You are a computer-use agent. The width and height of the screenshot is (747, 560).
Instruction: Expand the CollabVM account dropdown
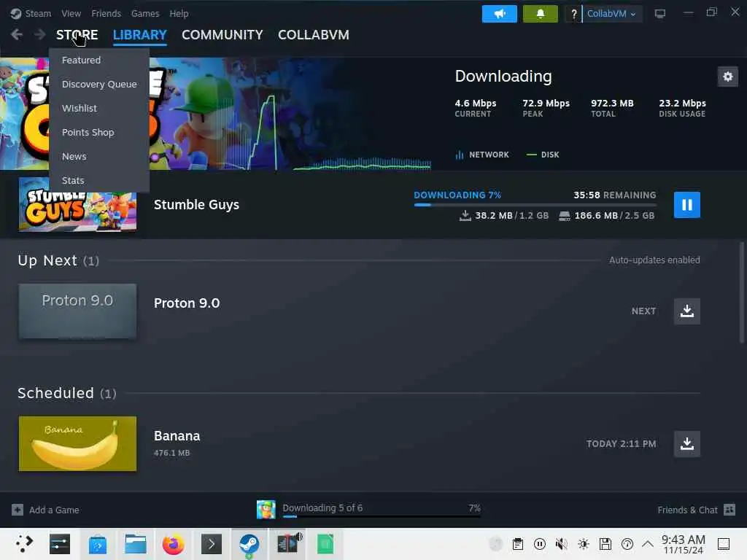tap(612, 14)
